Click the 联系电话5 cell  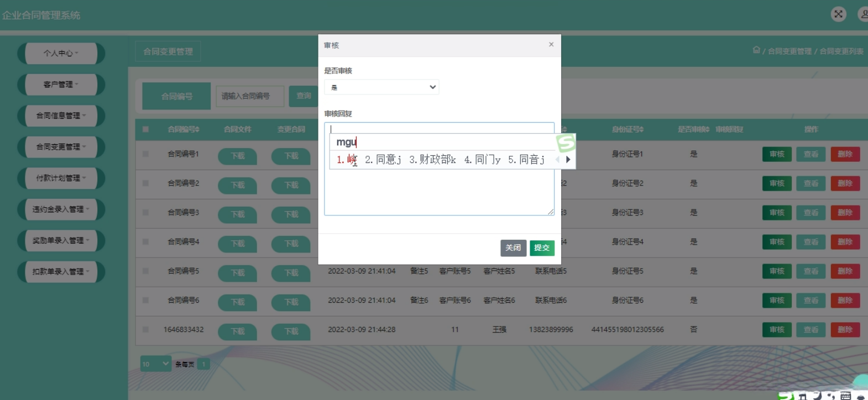551,271
